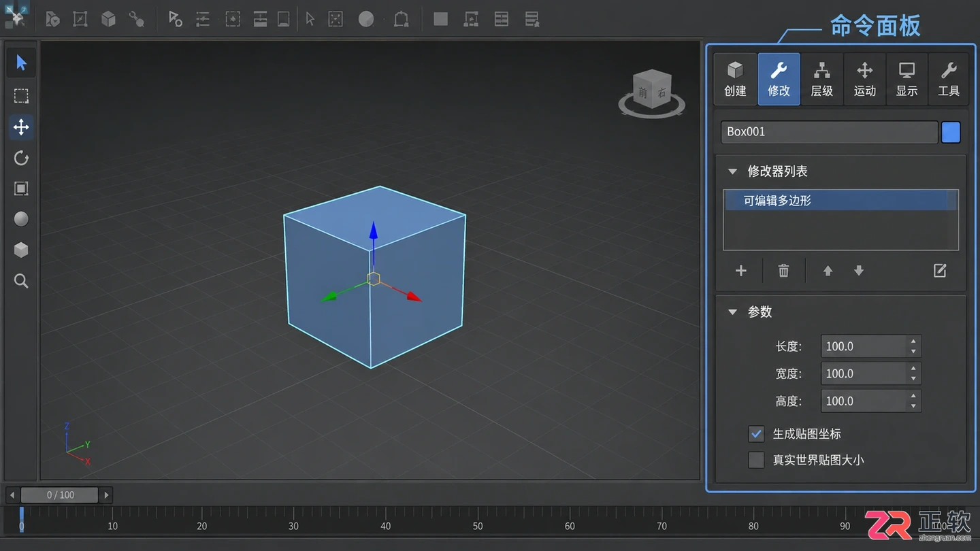Delete modifier with the trash icon
The image size is (980, 551).
coord(783,271)
